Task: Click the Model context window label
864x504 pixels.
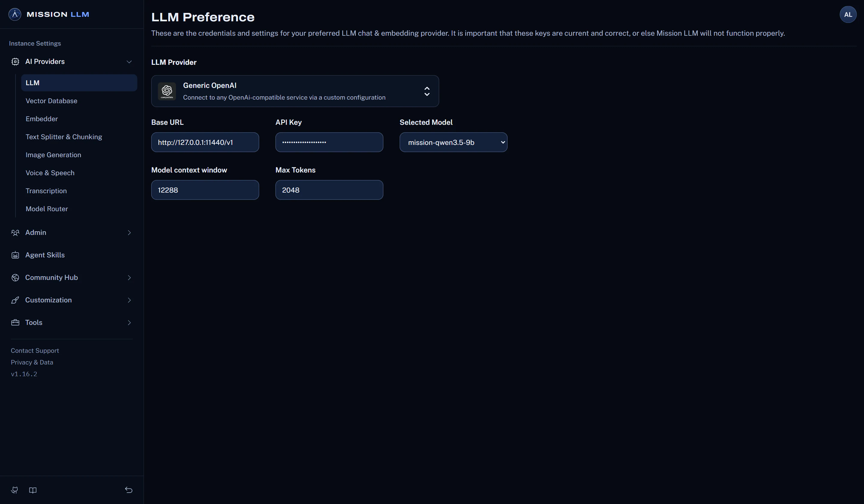Action: 189,170
